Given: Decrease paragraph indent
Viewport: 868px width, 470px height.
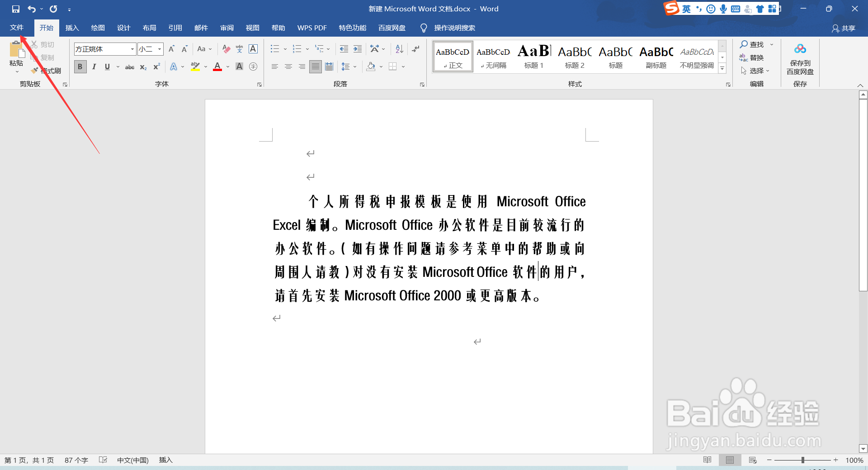Looking at the screenshot, I should (x=344, y=49).
